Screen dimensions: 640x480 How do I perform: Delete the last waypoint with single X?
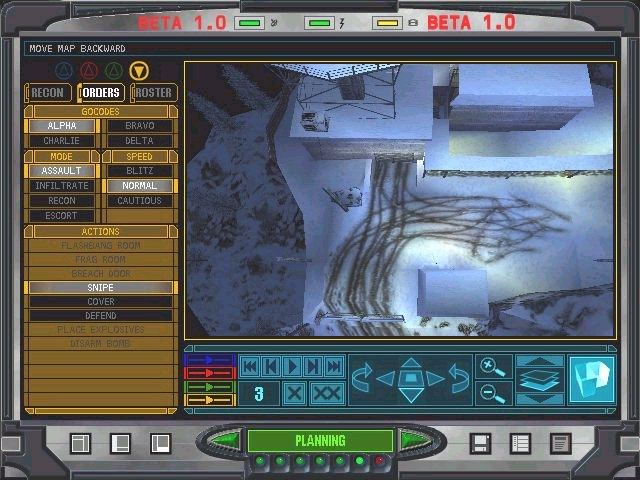[294, 393]
